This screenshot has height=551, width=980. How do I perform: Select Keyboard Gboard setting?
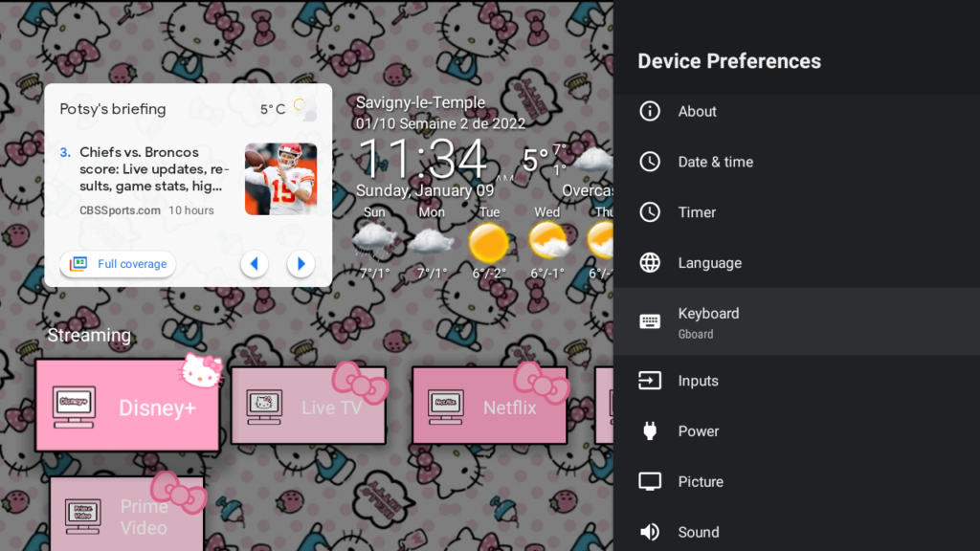796,321
